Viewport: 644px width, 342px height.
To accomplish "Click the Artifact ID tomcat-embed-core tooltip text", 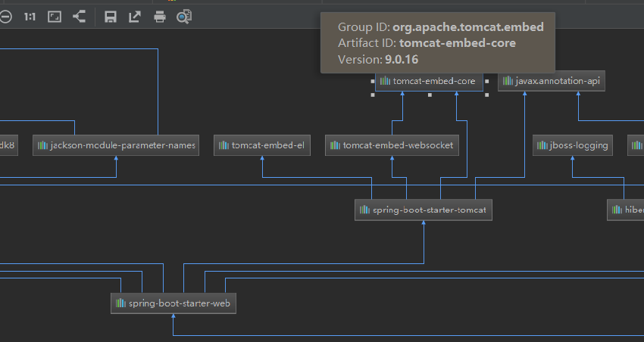I will coord(427,43).
